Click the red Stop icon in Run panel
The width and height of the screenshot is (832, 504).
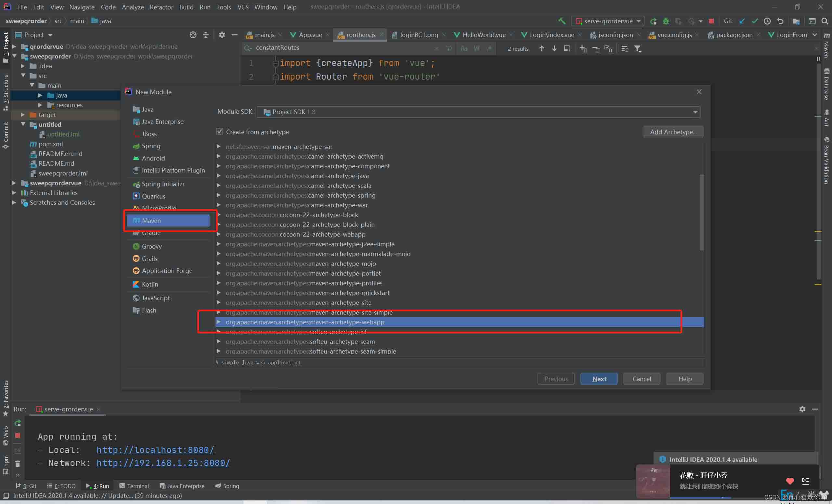click(x=18, y=435)
